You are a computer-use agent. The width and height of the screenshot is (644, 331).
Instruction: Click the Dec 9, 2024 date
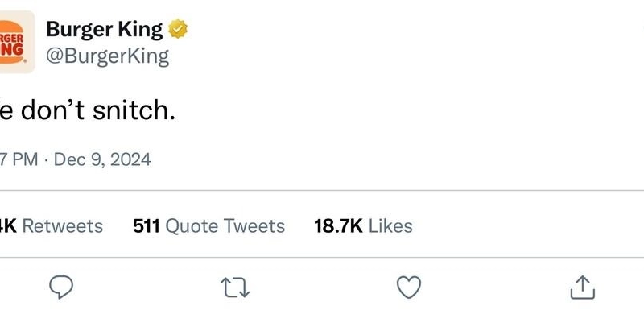click(101, 159)
